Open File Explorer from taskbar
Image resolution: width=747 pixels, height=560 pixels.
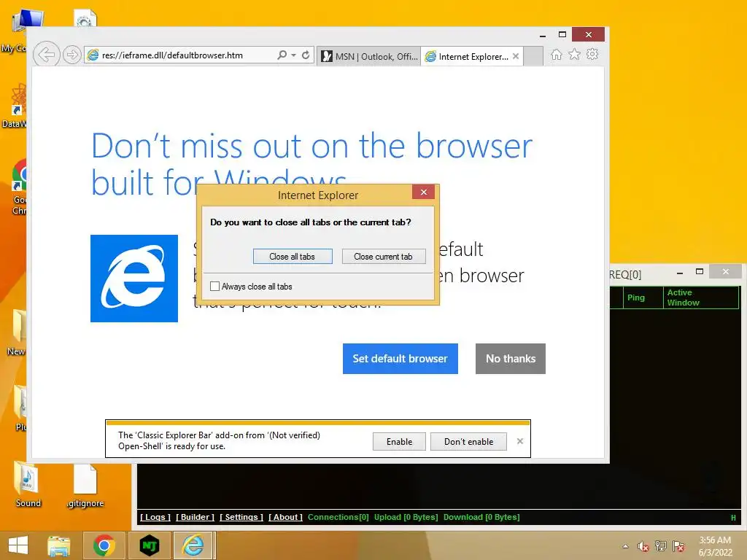click(58, 545)
